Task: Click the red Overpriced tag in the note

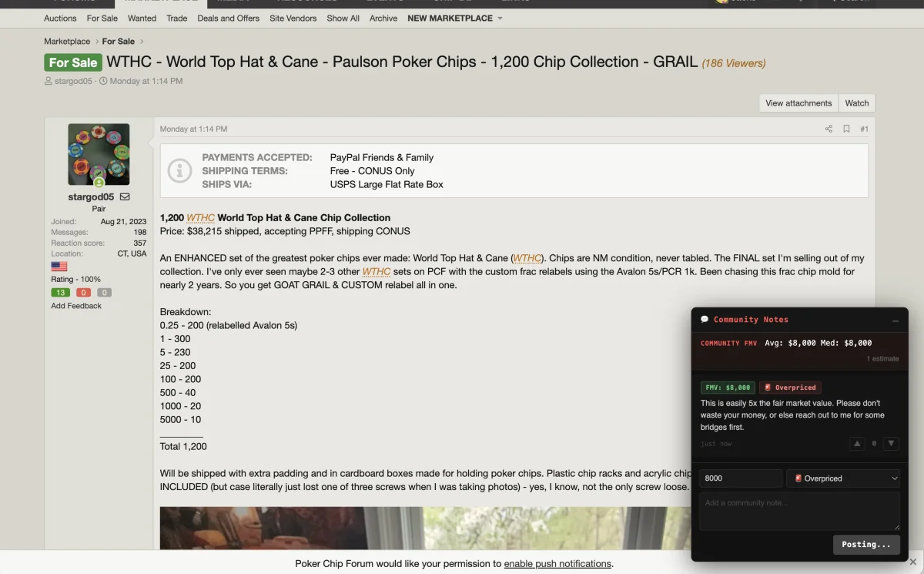Action: pyautogui.click(x=791, y=388)
